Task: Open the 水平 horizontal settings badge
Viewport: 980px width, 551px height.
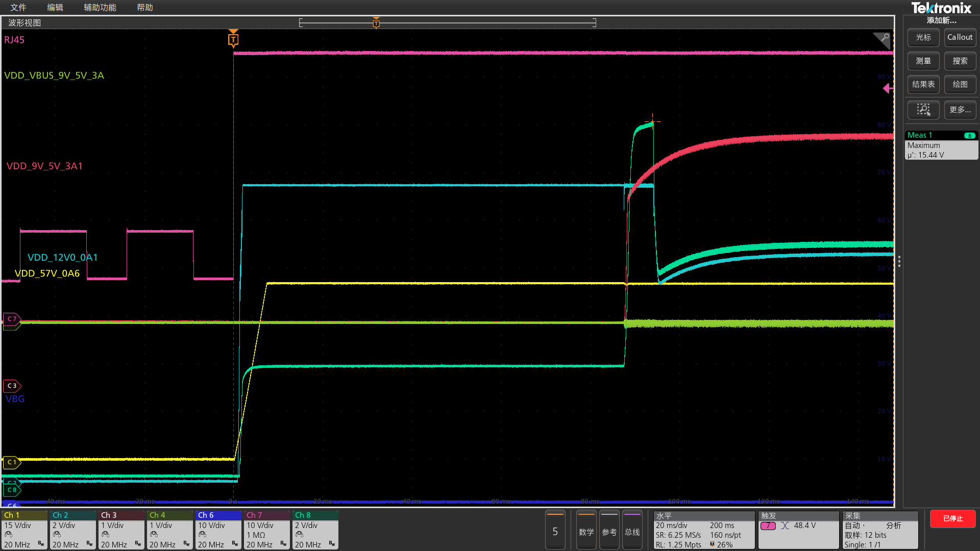Action: coord(703,530)
